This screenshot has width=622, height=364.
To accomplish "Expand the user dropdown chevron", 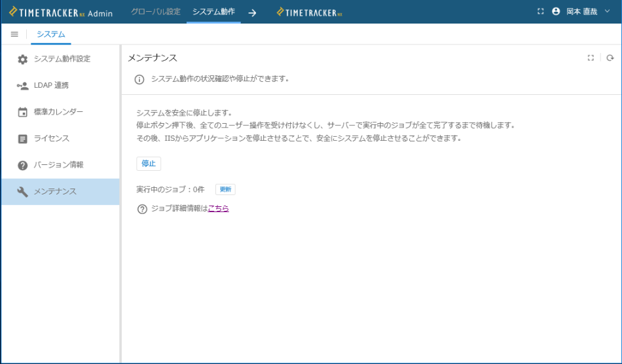I will (607, 11).
